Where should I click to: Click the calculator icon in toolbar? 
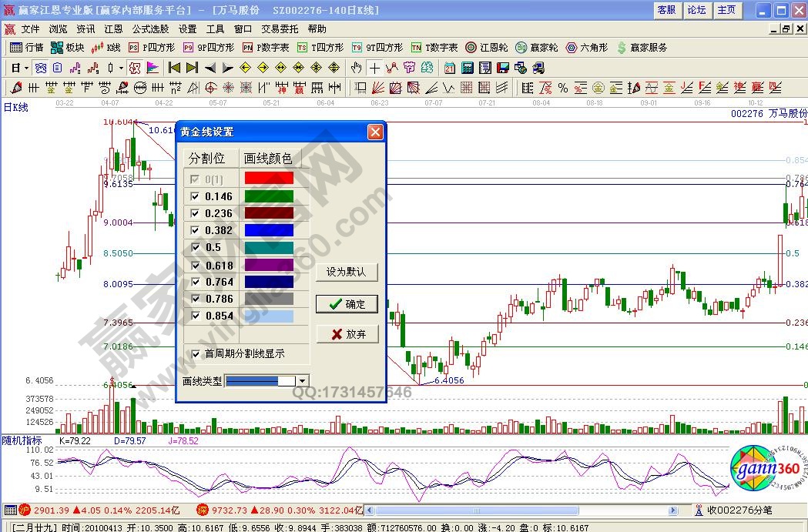(x=467, y=68)
